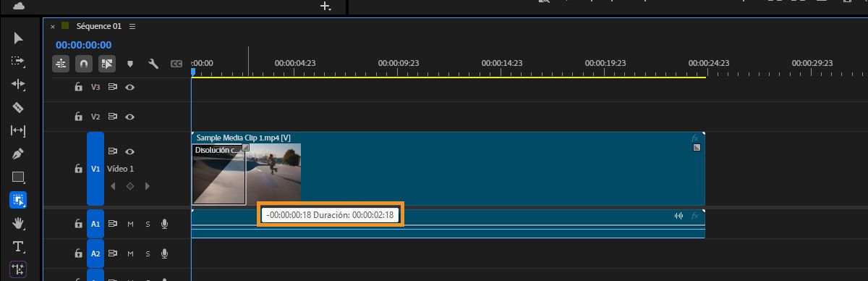Screen dimensions: 868x281
Task: Add a marker with the marker icon
Action: (130, 64)
